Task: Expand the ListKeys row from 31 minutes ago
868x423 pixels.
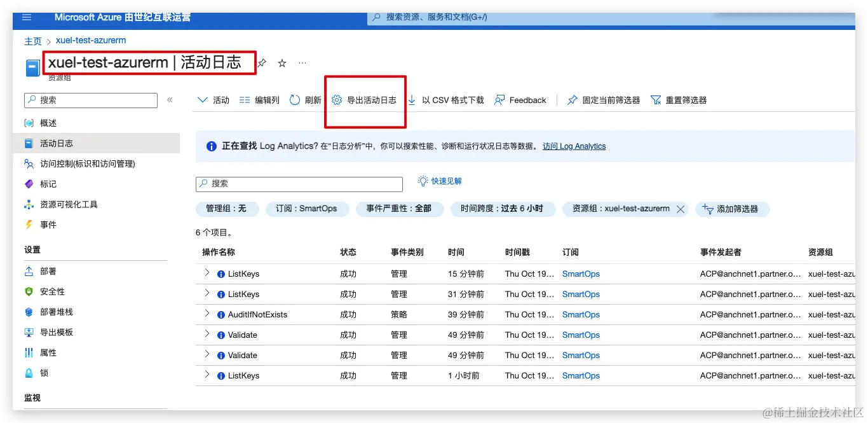Action: pyautogui.click(x=207, y=293)
